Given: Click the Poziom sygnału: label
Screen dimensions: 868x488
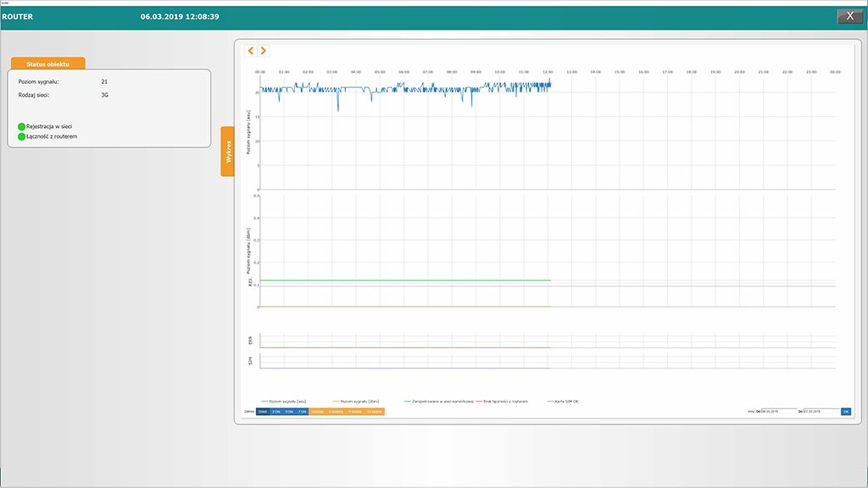Looking at the screenshot, I should point(38,82).
